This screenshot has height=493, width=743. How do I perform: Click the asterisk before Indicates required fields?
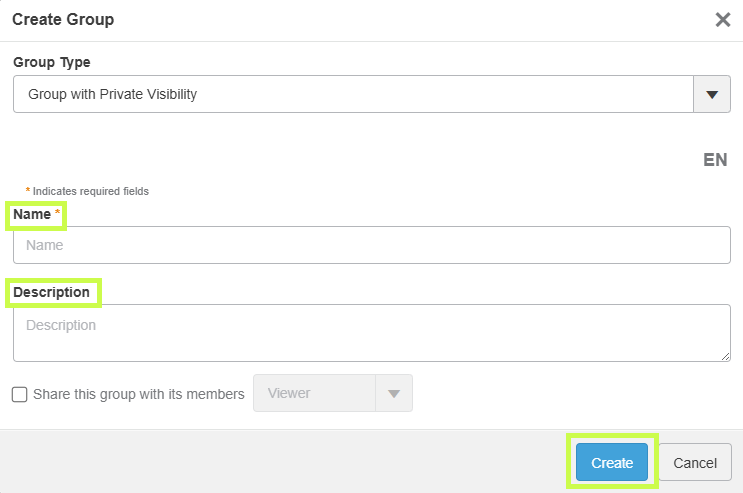[x=28, y=190]
